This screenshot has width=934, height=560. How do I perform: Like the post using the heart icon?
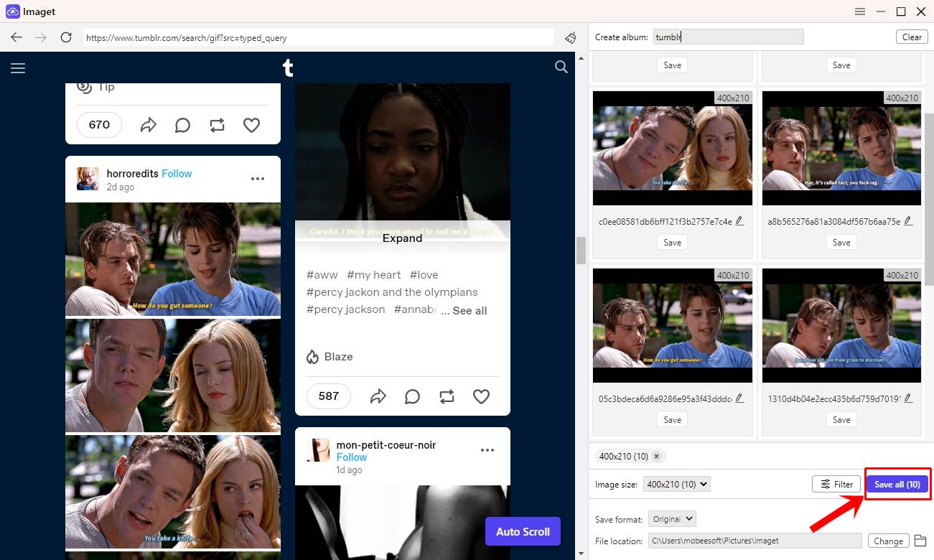pyautogui.click(x=481, y=396)
